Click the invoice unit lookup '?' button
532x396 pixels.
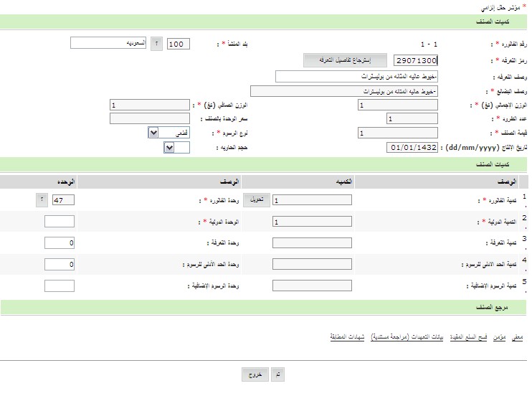coord(40,201)
